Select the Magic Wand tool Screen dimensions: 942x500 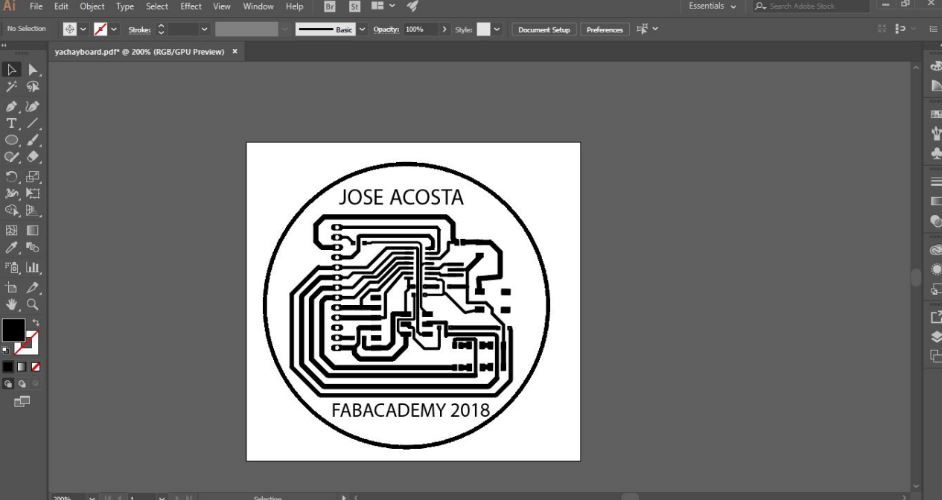pyautogui.click(x=11, y=87)
